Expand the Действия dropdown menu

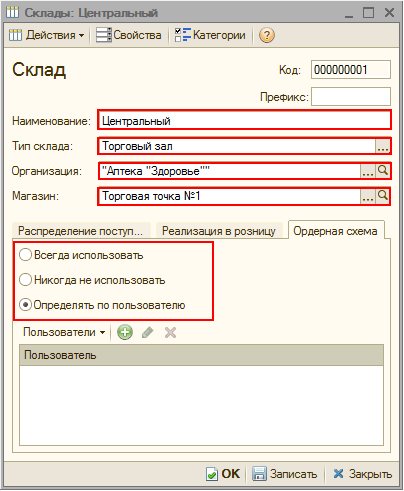coord(47,35)
